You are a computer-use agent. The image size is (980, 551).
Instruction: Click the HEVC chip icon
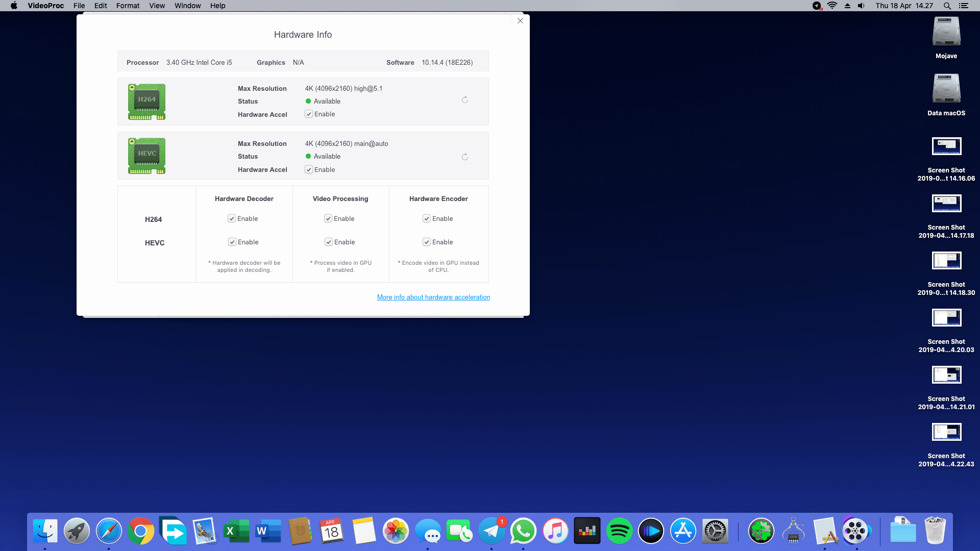146,156
